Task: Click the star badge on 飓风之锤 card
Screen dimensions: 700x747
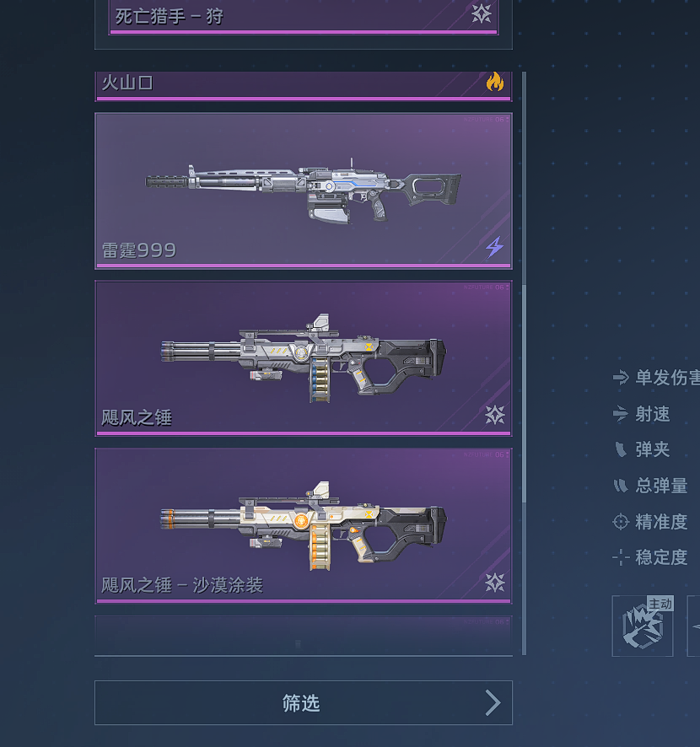Action: (x=494, y=415)
